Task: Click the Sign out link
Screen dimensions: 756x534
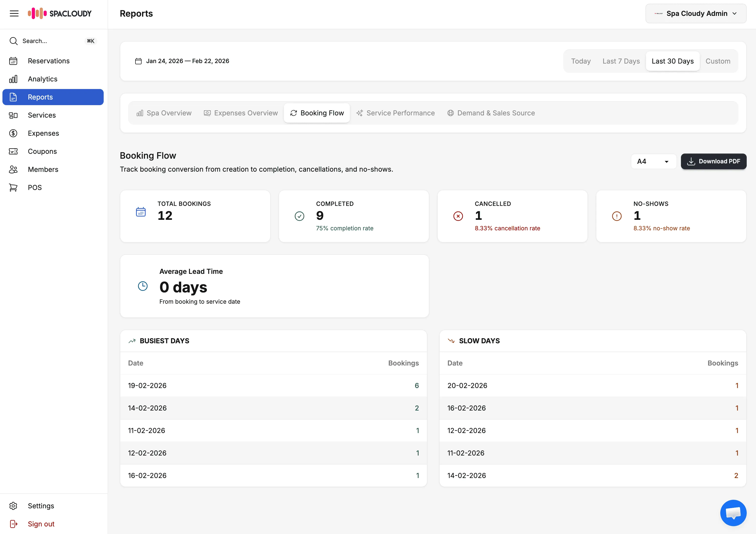Action: (x=41, y=524)
